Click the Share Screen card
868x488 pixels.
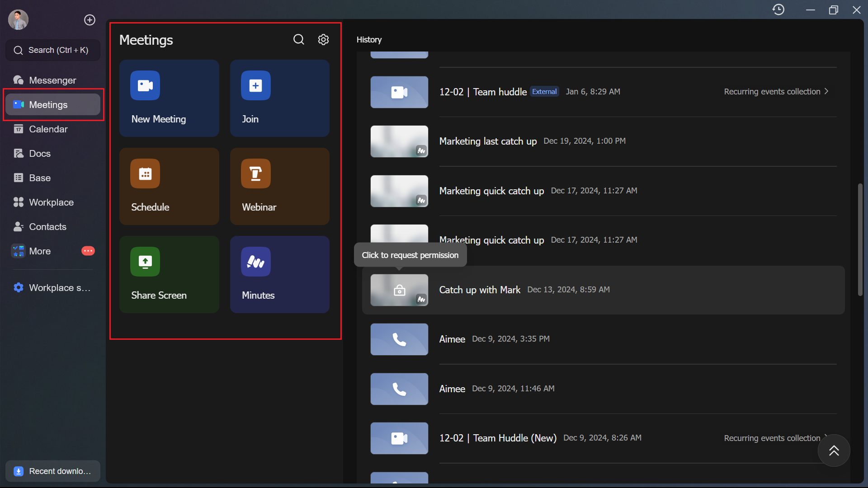169,274
